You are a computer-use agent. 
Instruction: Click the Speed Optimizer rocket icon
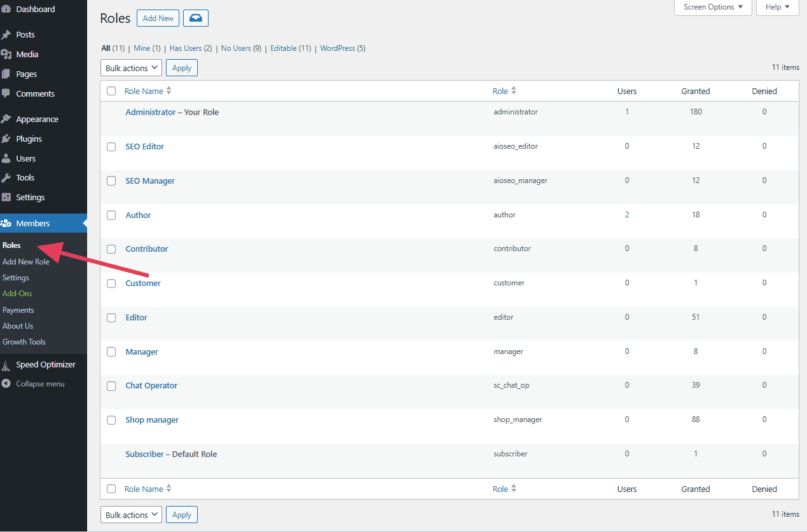point(6,365)
